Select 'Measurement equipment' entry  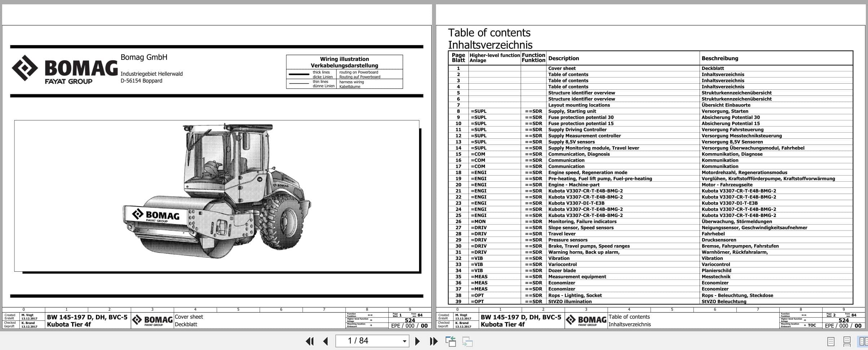click(577, 277)
